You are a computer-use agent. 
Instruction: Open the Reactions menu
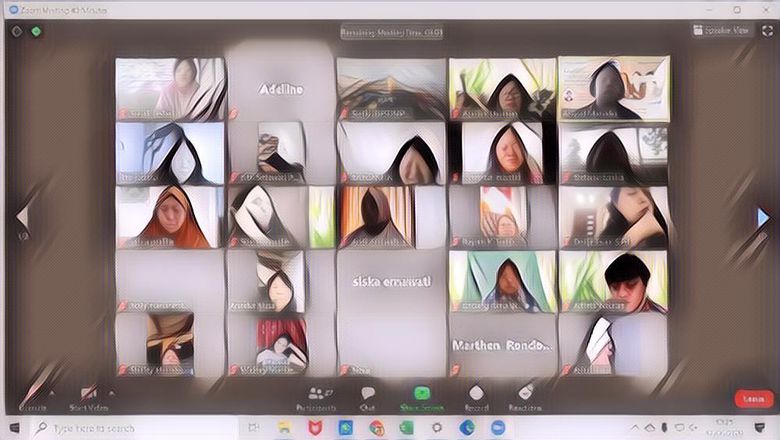tap(524, 397)
